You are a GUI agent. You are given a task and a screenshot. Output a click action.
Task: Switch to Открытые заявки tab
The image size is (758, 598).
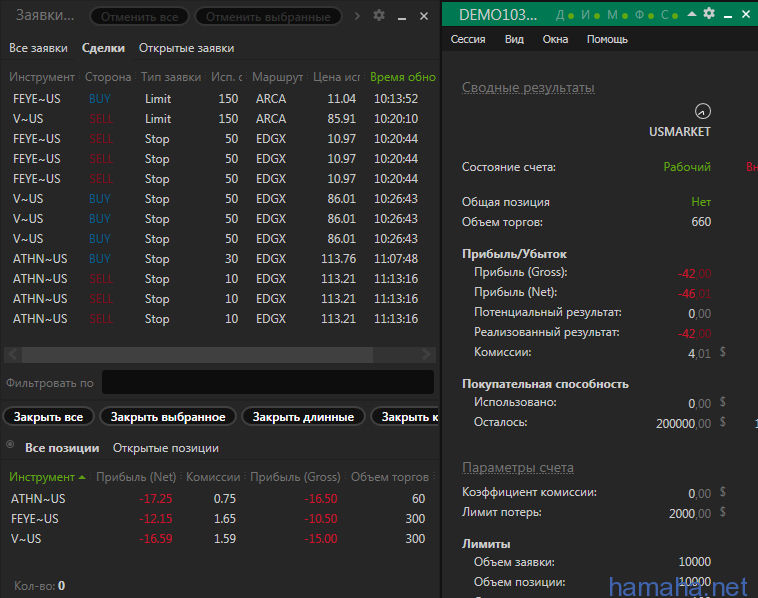coord(186,48)
